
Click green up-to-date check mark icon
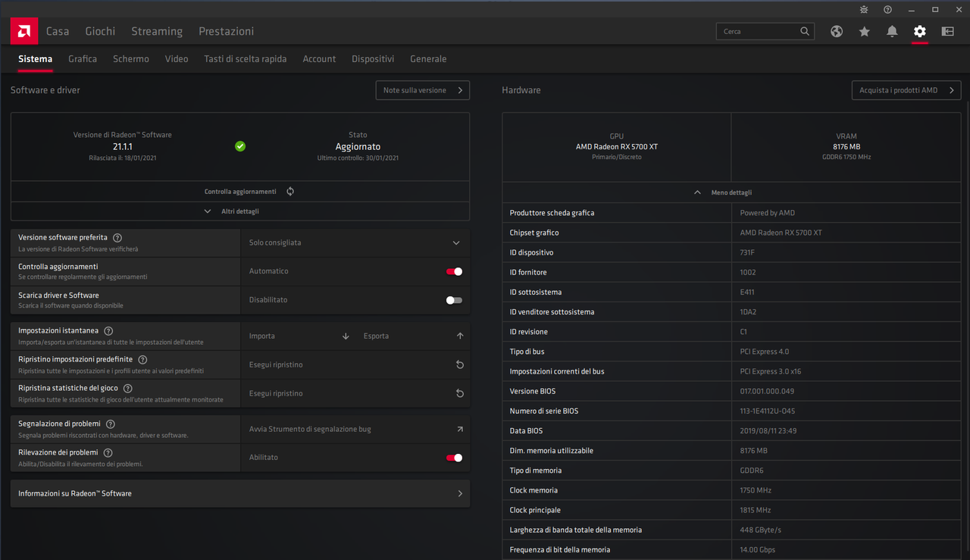pyautogui.click(x=240, y=146)
